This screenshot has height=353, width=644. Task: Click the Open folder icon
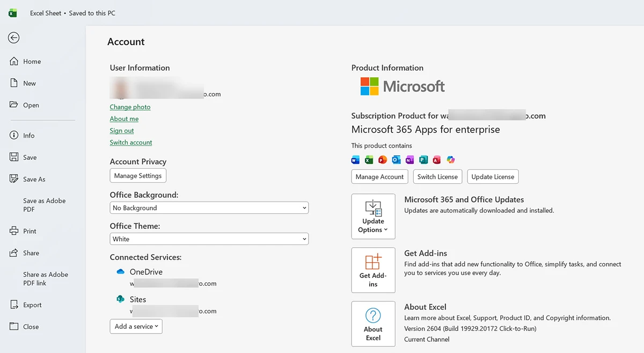point(14,105)
